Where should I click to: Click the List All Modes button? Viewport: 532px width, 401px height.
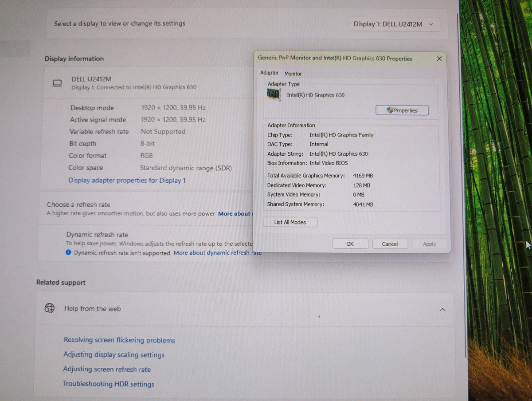click(x=290, y=222)
